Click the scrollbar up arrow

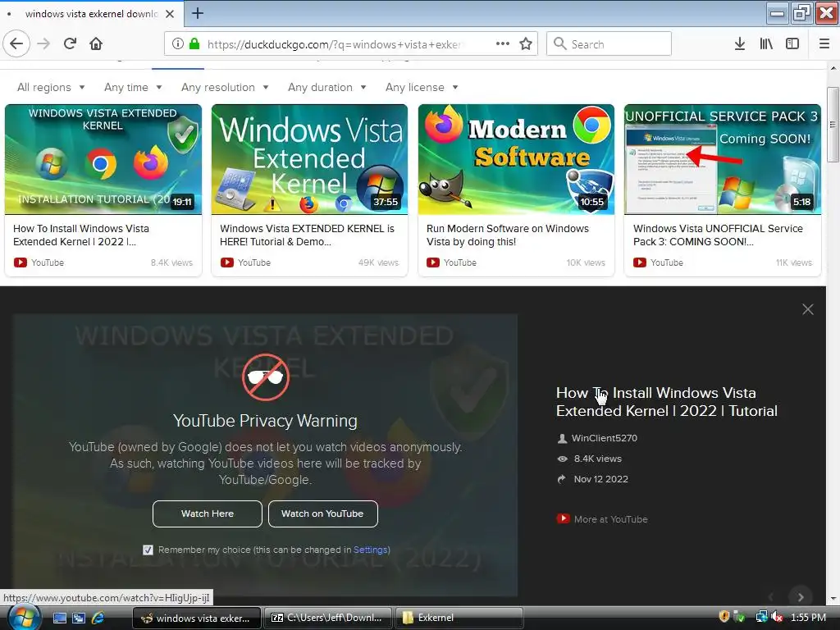[x=833, y=68]
